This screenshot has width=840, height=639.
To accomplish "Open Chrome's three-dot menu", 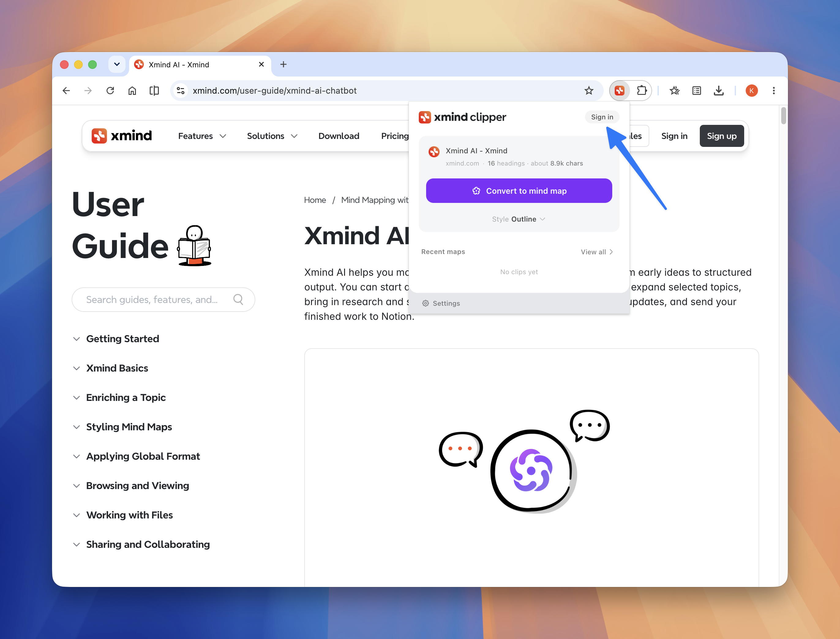I will tap(774, 91).
